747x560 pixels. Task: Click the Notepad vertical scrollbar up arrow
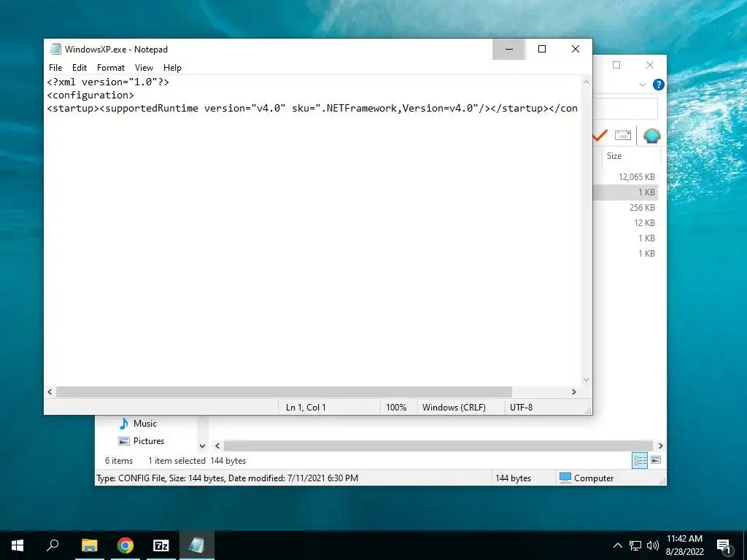tap(586, 82)
